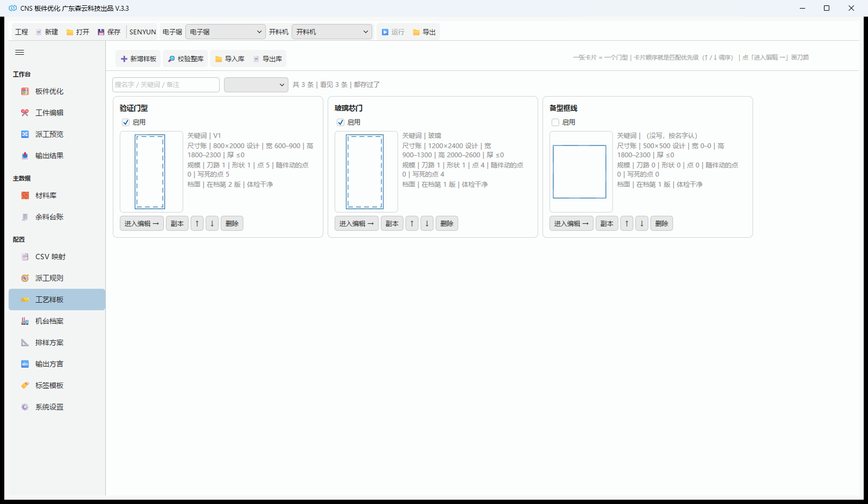Toggle 启用 checkbox on 玻璃衣门 card
This screenshot has height=504, width=868.
(341, 122)
